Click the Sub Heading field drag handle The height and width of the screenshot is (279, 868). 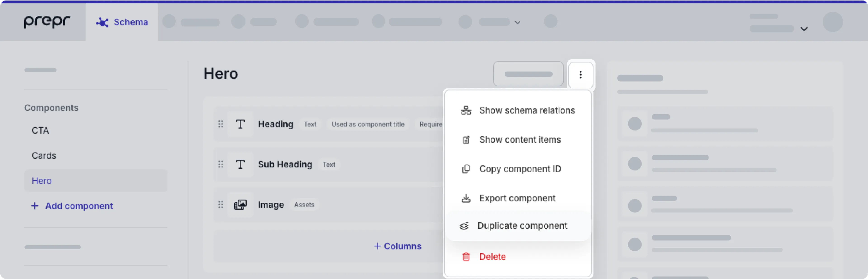click(x=220, y=164)
